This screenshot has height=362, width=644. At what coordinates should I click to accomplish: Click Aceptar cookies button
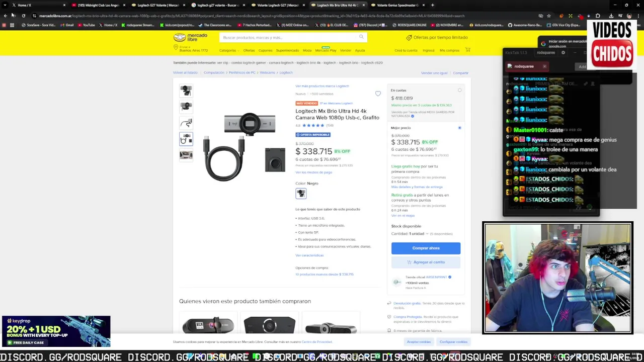(419, 342)
